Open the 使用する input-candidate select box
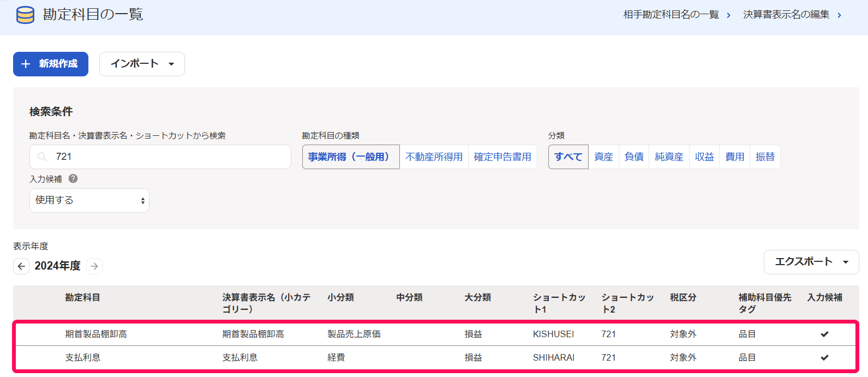 click(x=89, y=200)
